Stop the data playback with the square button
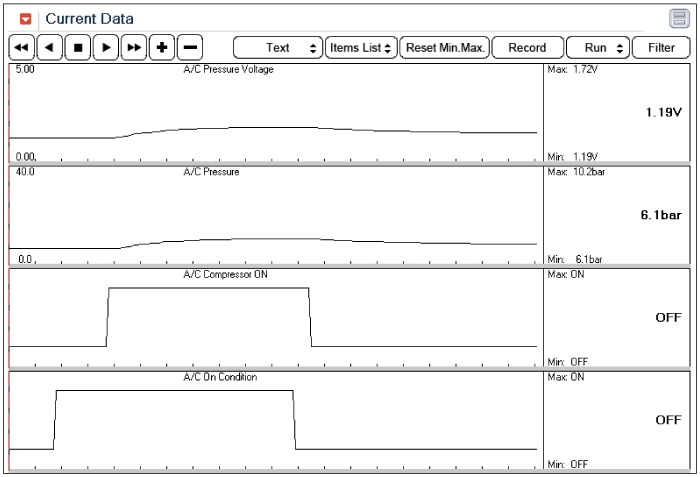The width and height of the screenshot is (700, 477). [x=78, y=47]
